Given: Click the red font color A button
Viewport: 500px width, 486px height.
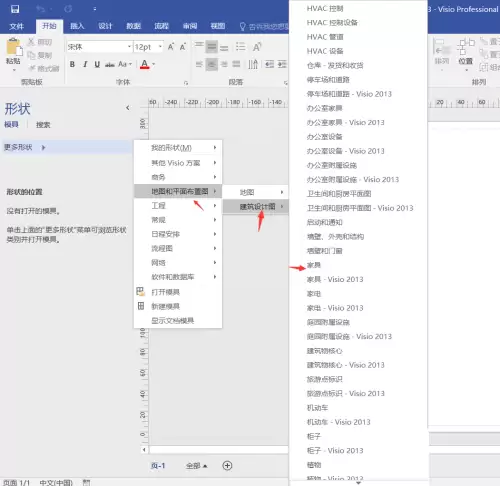Looking at the screenshot, I should coord(144,64).
